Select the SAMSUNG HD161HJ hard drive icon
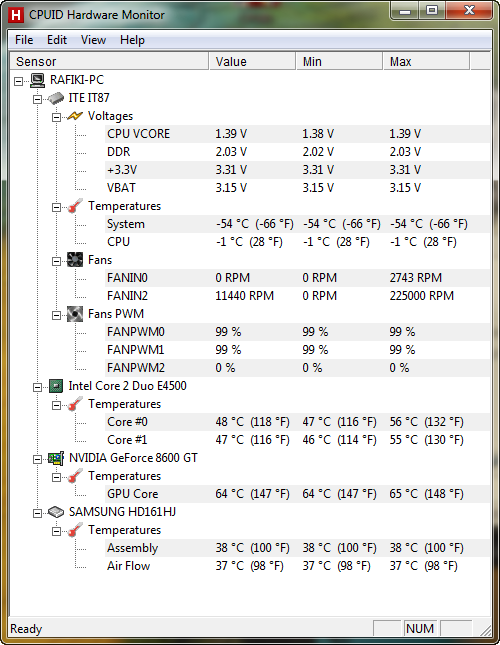Screen dimensions: 500x645 coord(56,512)
